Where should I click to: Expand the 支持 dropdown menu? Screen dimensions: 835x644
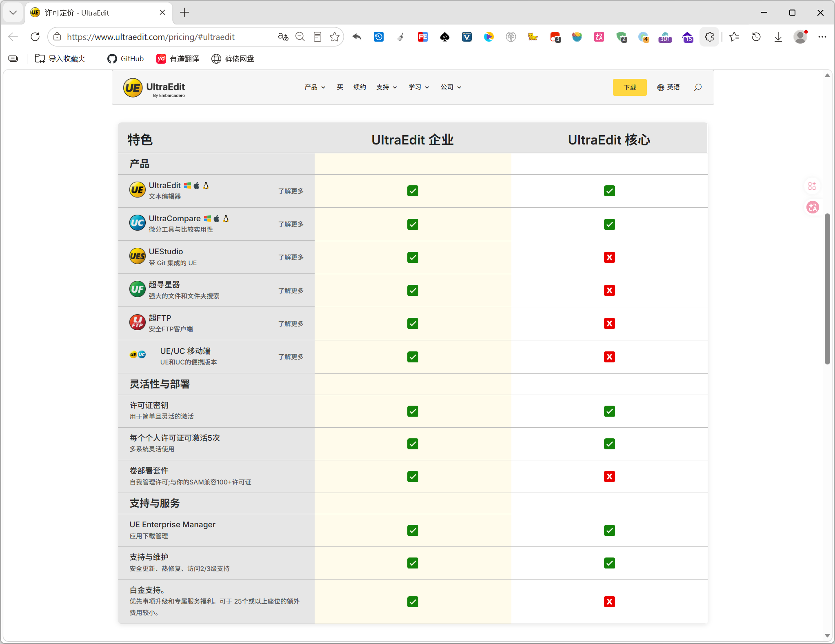[386, 87]
